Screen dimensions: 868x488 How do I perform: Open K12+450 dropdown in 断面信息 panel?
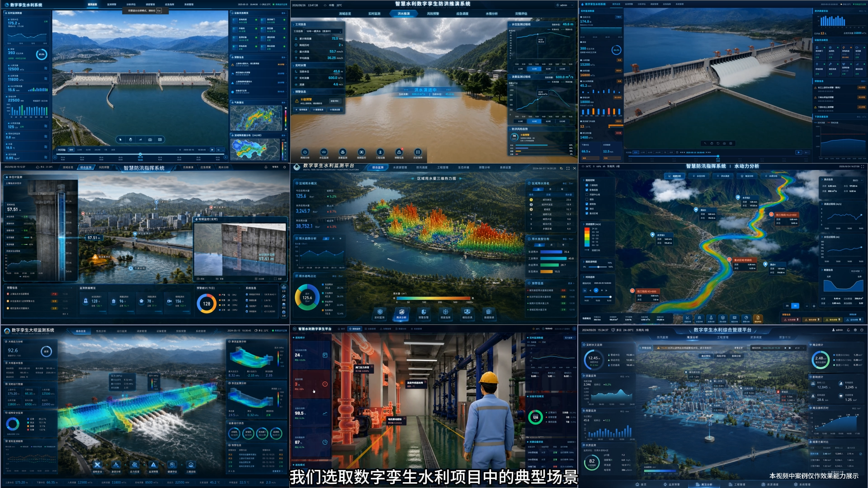tap(857, 271)
